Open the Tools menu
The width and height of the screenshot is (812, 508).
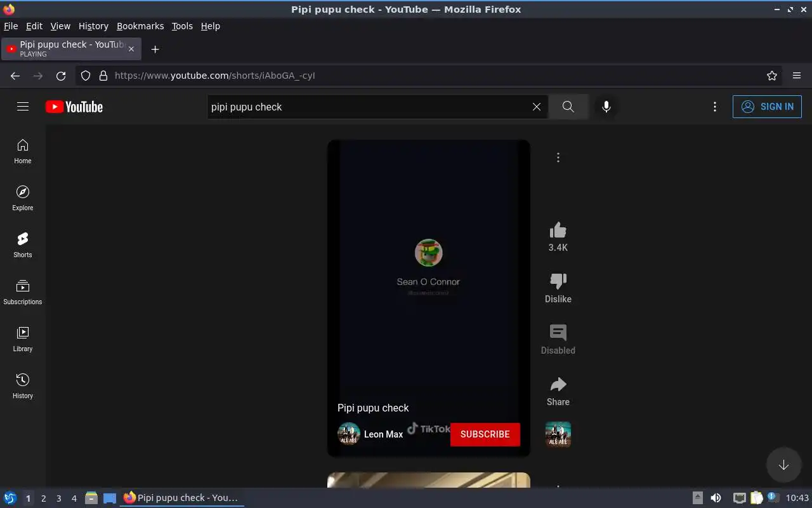[182, 26]
